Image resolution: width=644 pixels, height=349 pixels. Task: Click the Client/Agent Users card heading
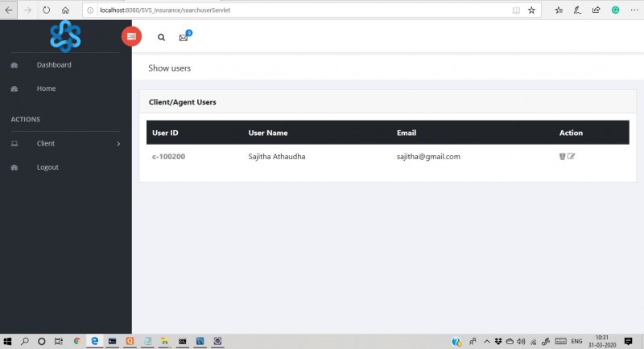[183, 102]
